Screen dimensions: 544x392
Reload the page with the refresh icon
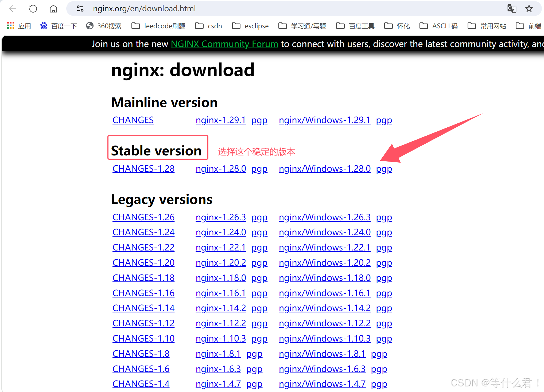(x=33, y=9)
